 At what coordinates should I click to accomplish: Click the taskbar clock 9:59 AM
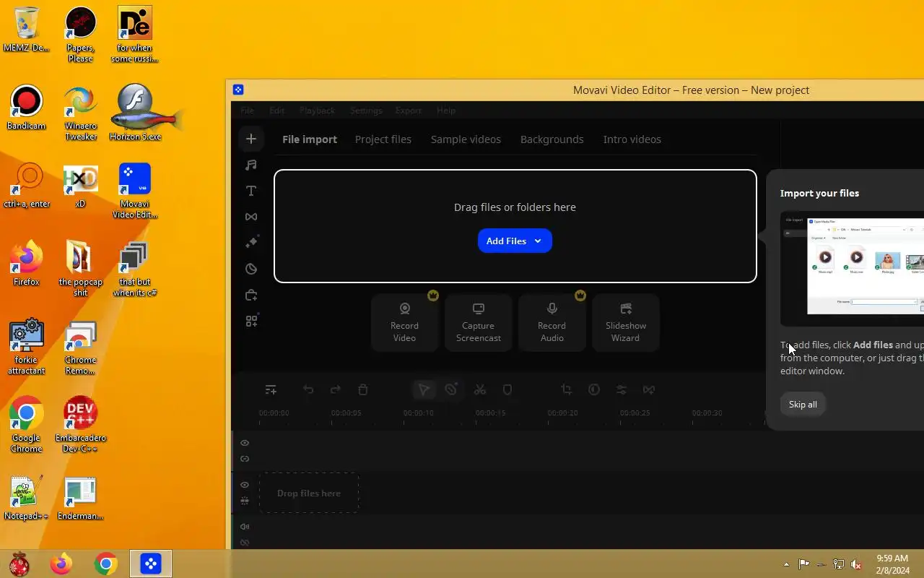coord(892,558)
